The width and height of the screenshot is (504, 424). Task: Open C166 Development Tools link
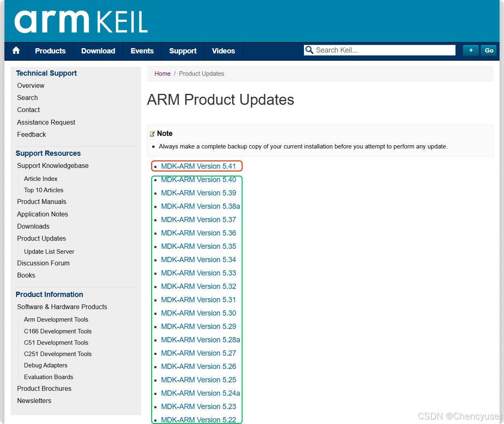58,331
